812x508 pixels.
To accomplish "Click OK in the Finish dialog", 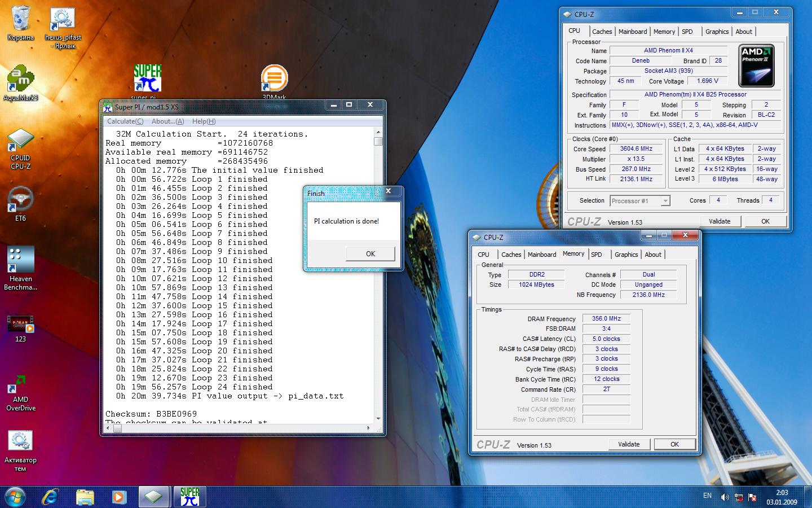I will (x=370, y=254).
